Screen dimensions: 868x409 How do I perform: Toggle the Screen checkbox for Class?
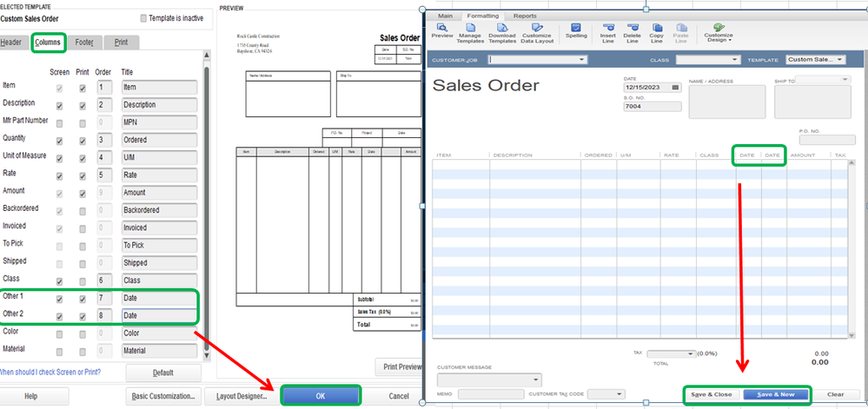(60, 281)
